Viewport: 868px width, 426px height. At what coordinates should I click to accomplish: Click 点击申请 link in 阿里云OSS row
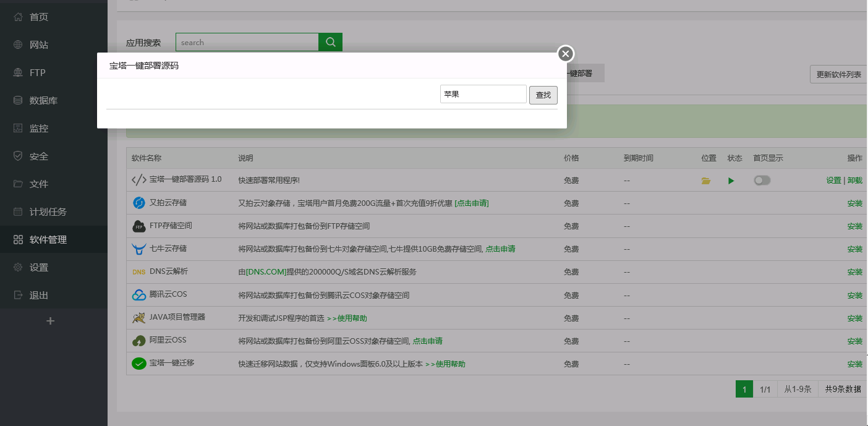click(x=427, y=341)
